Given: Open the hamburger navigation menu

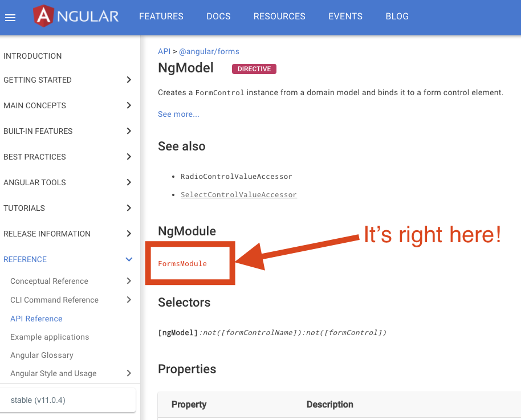Looking at the screenshot, I should pos(10,17).
